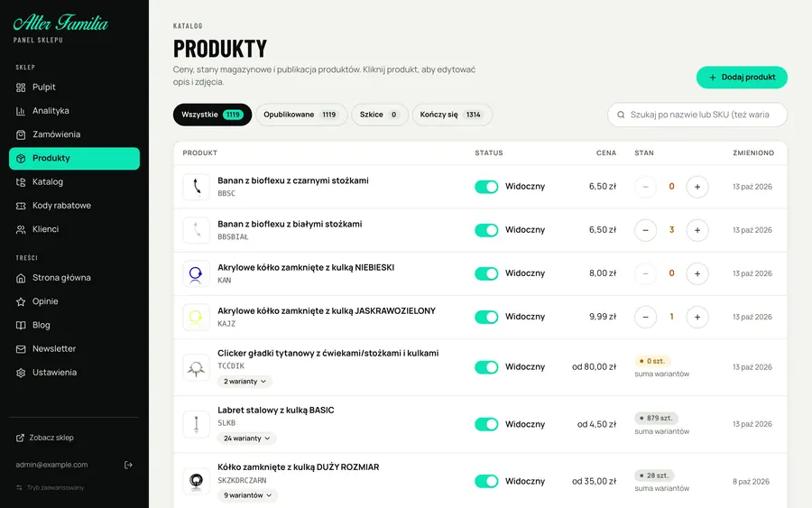This screenshot has height=508, width=812.
Task: Click the Alter Familia logo
Action: pyautogui.click(x=60, y=23)
